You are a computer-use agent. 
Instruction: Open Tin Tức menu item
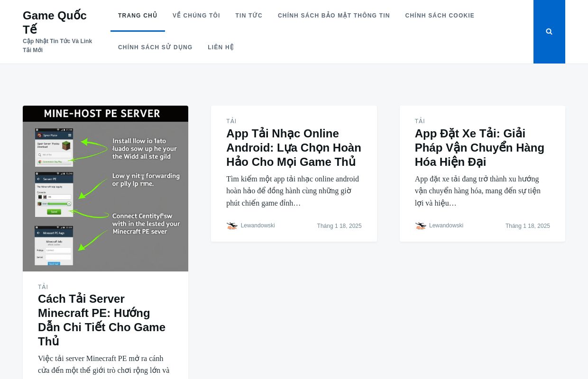coord(249,16)
